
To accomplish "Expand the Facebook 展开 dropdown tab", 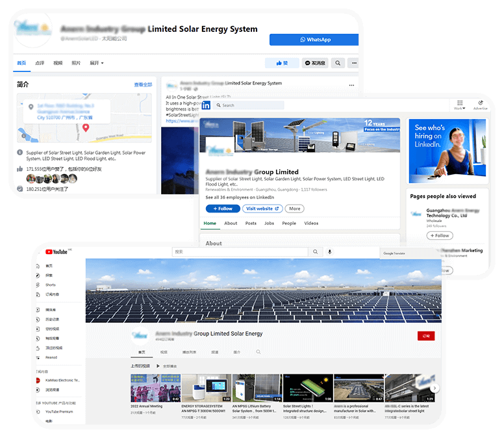I will [97, 63].
